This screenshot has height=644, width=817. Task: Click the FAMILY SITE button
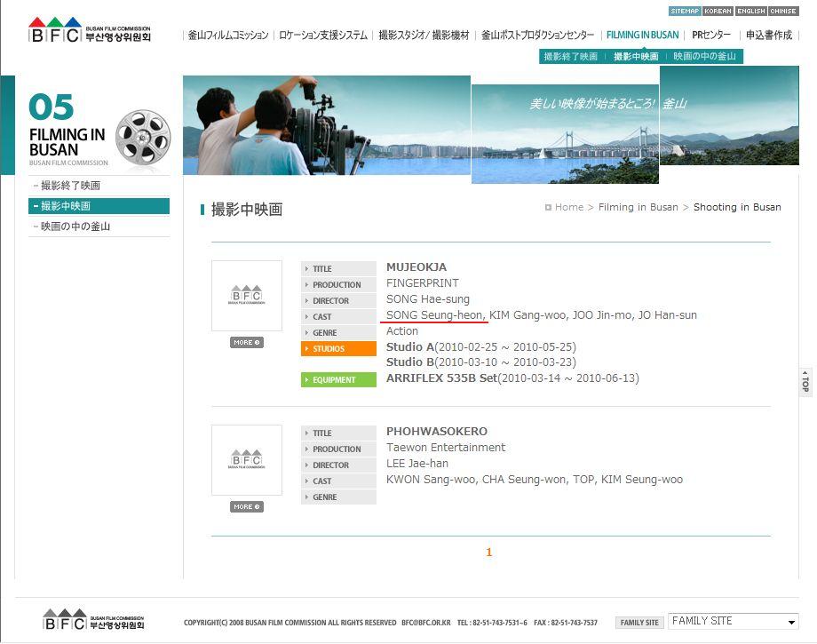[639, 623]
